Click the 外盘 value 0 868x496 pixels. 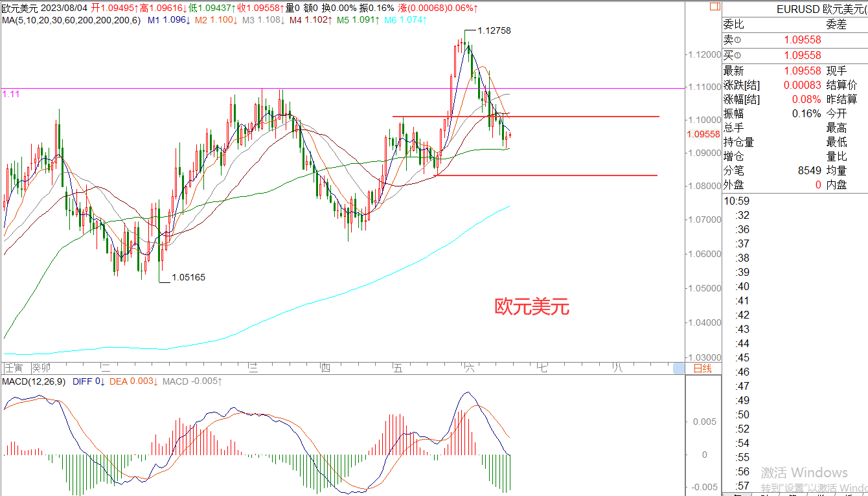(x=818, y=185)
